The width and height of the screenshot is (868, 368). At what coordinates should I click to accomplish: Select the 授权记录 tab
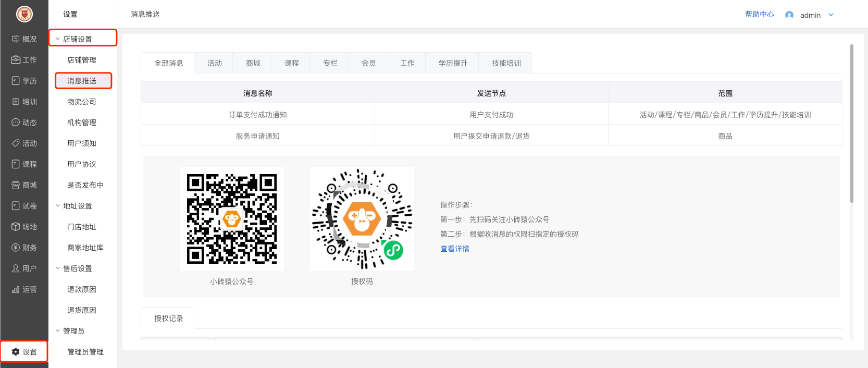click(x=168, y=318)
